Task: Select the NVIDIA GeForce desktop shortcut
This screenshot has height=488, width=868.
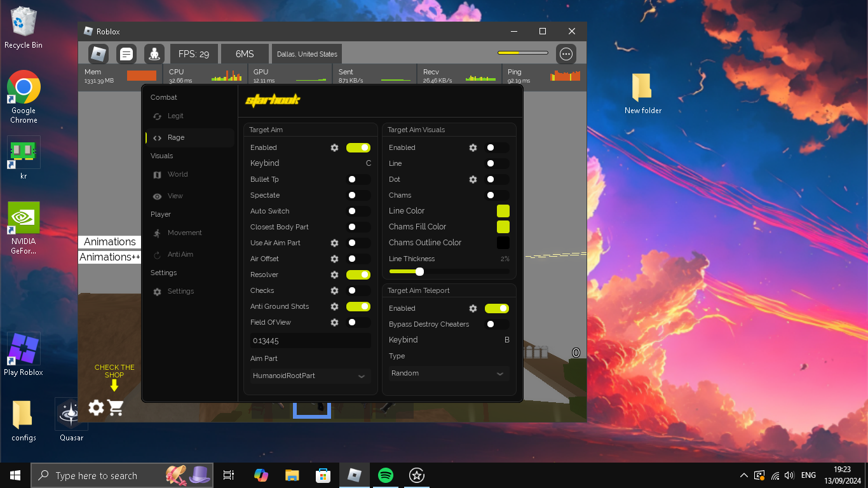Action: point(24,228)
